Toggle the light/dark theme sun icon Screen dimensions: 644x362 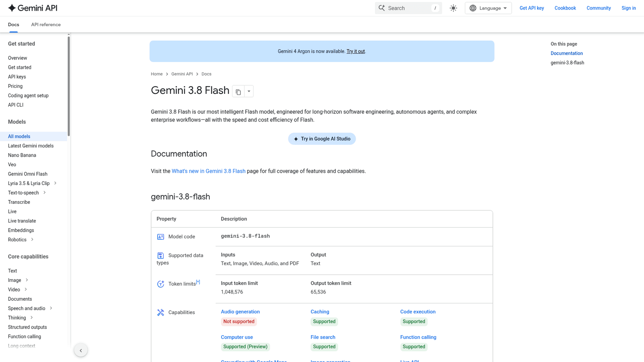(453, 8)
